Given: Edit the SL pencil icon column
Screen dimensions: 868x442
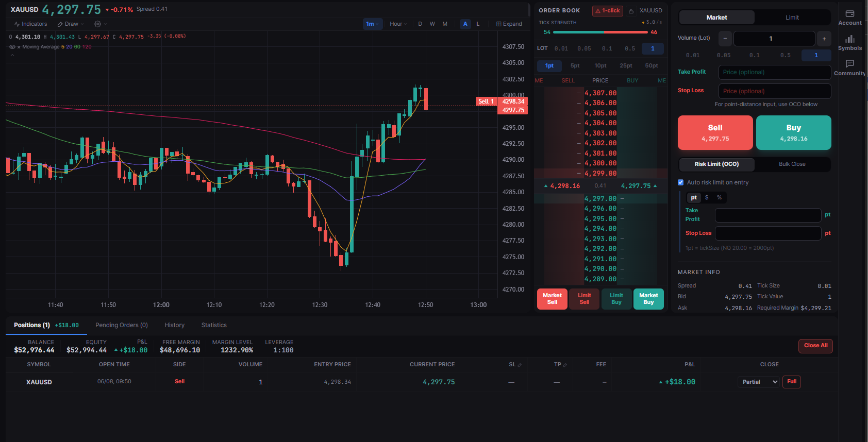Looking at the screenshot, I should [520, 365].
